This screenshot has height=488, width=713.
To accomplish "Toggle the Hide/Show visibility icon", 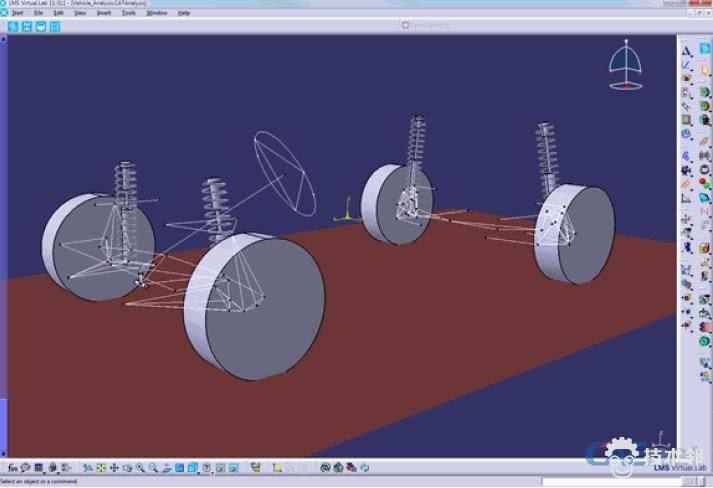I will [x=219, y=468].
